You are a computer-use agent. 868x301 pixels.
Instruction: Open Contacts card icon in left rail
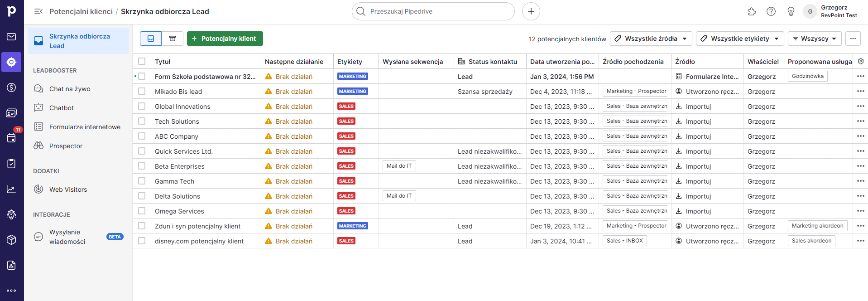pyautogui.click(x=11, y=113)
